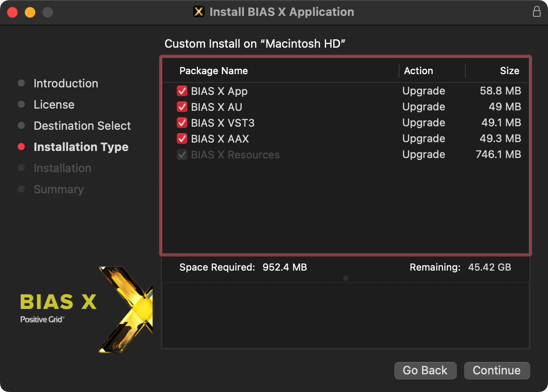Uncheck the BIAS X AAX checkbox
Viewport: 548px width, 392px height.
(x=182, y=139)
